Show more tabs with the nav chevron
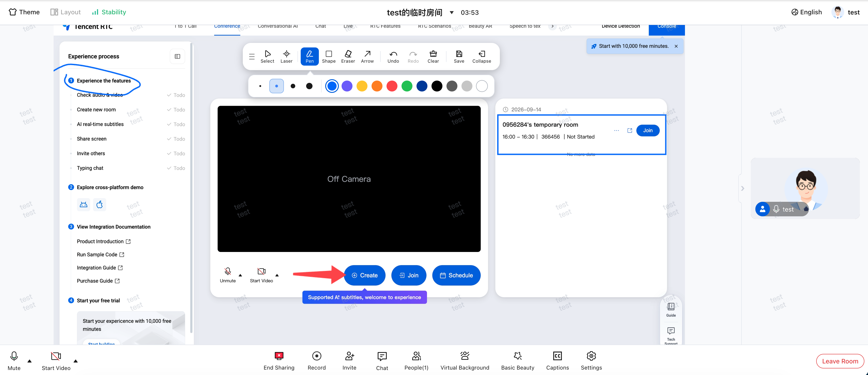Screen dimensions: 868x375 552,26
